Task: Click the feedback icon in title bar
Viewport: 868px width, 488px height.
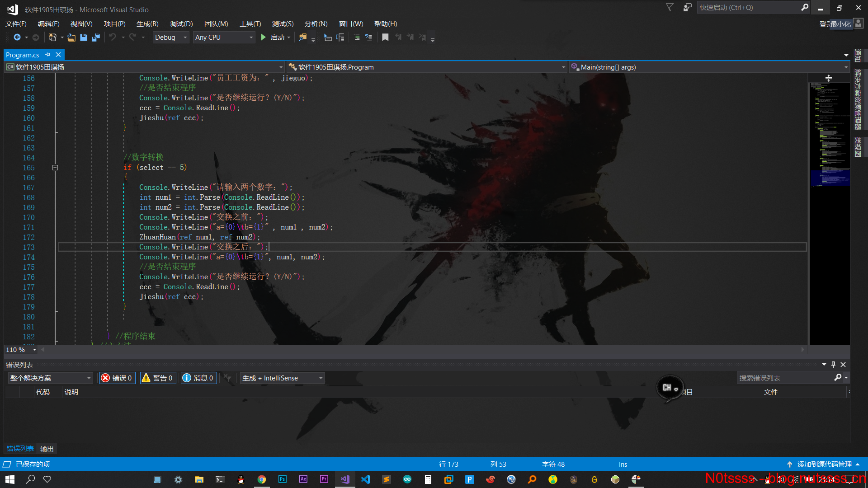Action: coord(687,7)
